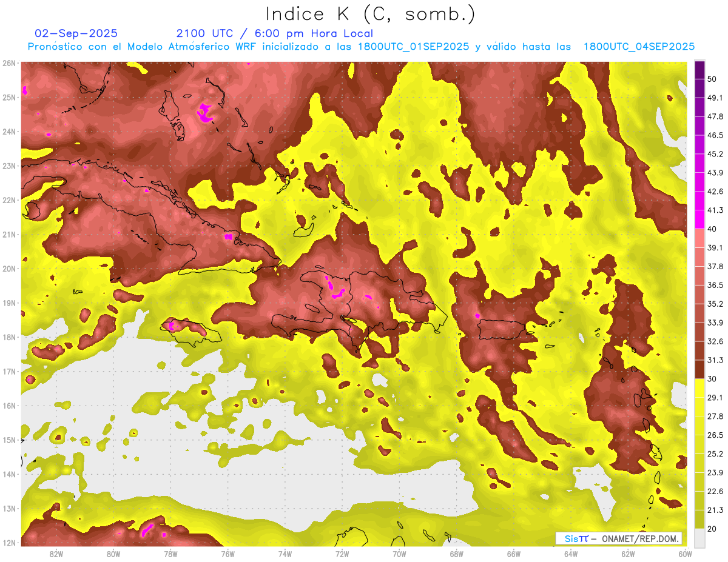Click the colorbar label "22.6"
Screen dimensions: 728x562
715,492
